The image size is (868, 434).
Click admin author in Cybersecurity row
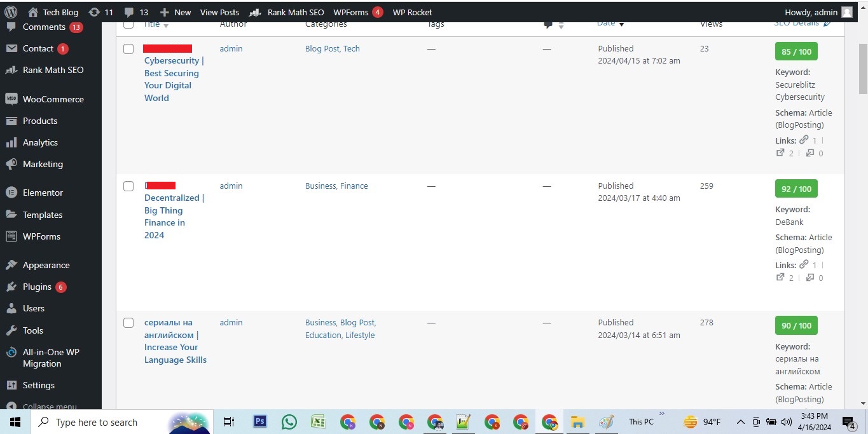click(x=231, y=49)
